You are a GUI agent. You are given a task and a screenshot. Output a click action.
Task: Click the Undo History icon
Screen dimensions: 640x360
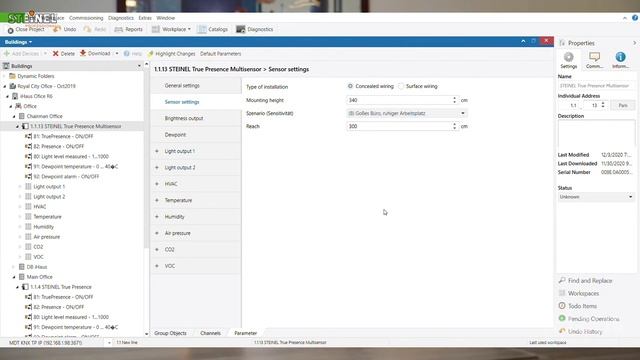click(x=562, y=331)
